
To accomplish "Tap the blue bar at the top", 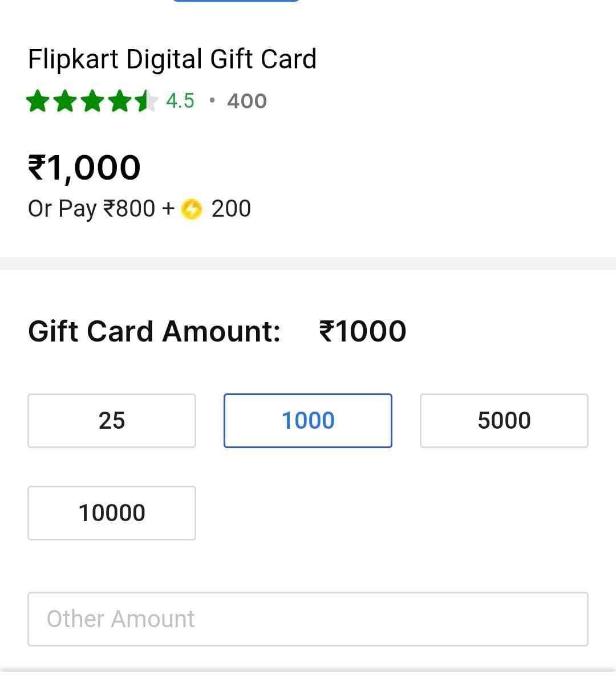I will pyautogui.click(x=236, y=1).
